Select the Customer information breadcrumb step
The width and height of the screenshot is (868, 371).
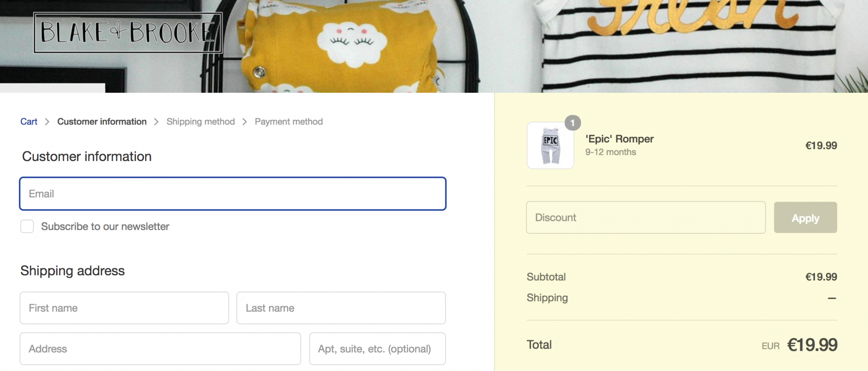tap(102, 122)
